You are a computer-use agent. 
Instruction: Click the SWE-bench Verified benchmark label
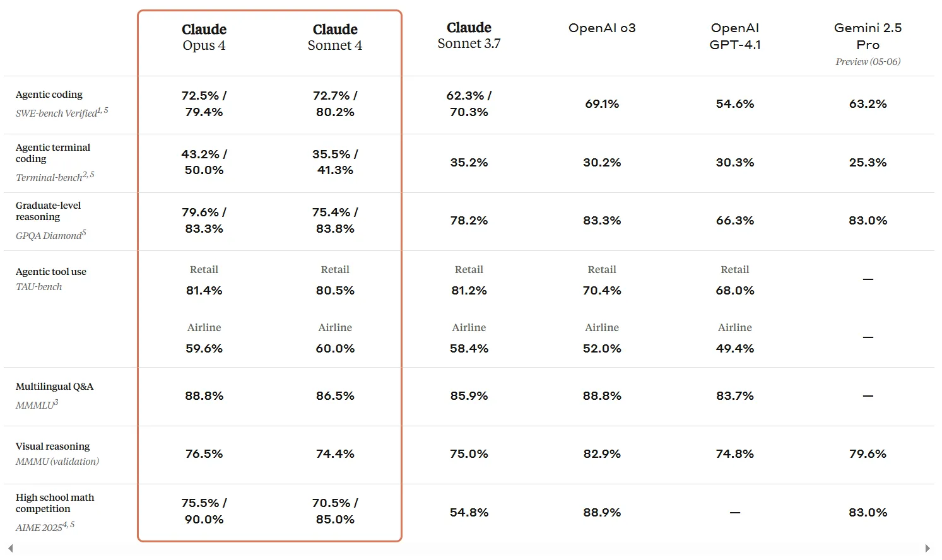(x=57, y=114)
